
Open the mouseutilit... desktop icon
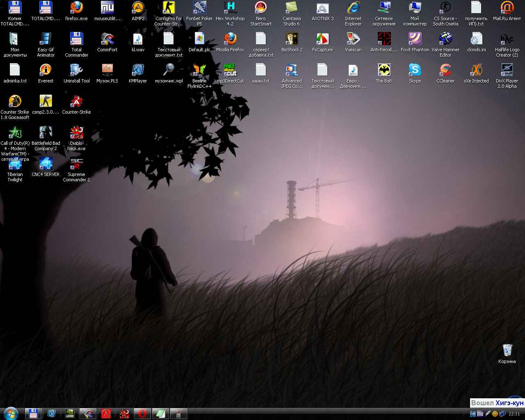coord(107,11)
